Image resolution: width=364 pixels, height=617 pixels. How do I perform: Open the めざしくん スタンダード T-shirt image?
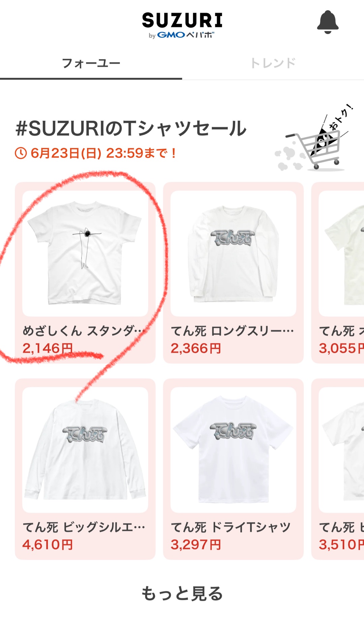tap(85, 254)
